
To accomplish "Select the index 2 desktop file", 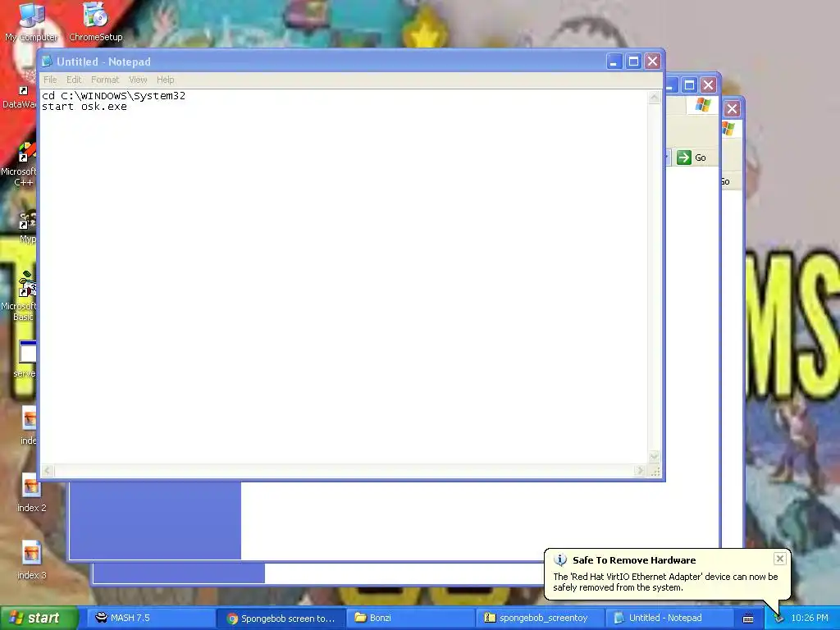I will click(32, 493).
